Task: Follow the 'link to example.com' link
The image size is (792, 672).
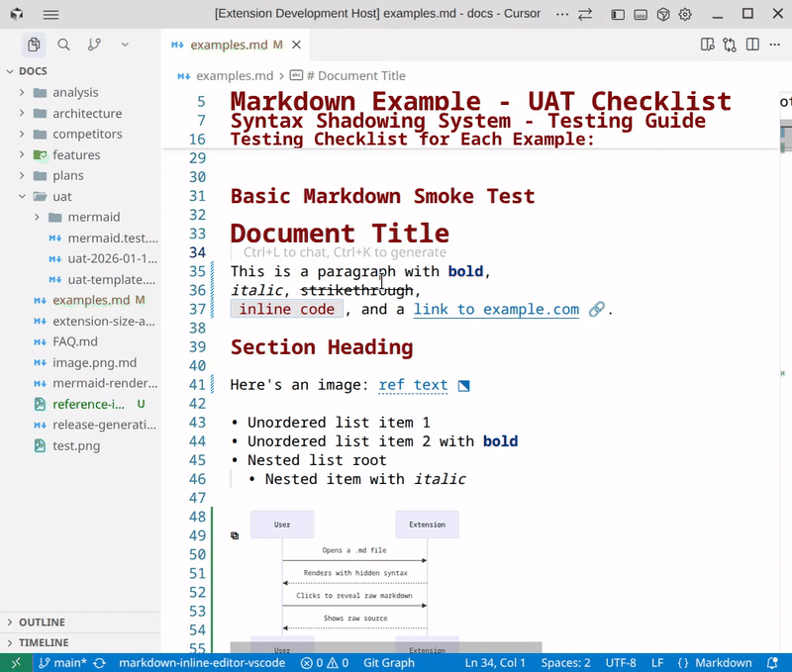Action: click(x=496, y=309)
